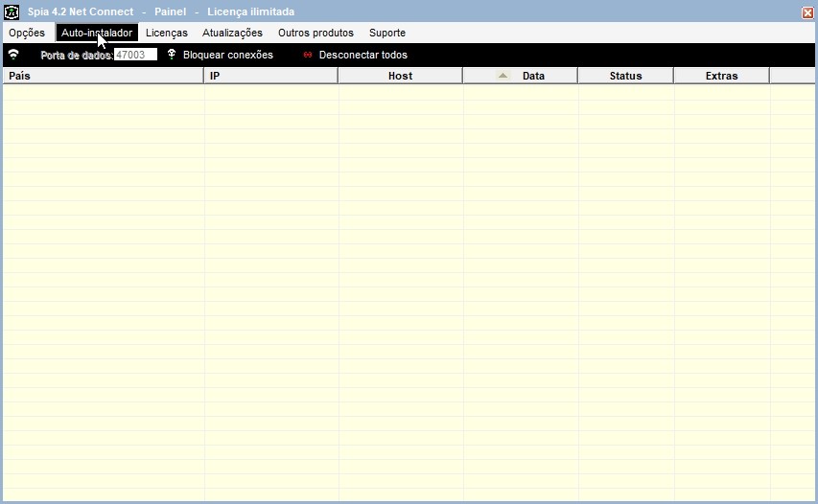Open the Opções menu
This screenshot has width=818, height=504.
point(27,33)
